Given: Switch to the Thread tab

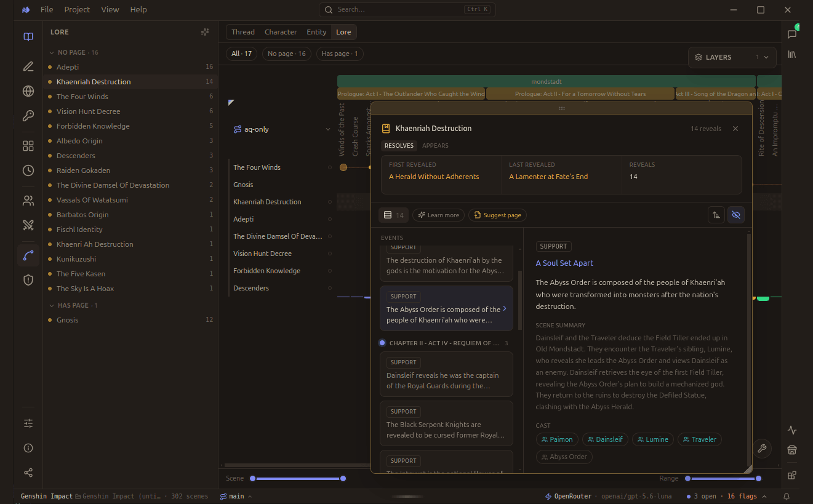Looking at the screenshot, I should coord(243,32).
